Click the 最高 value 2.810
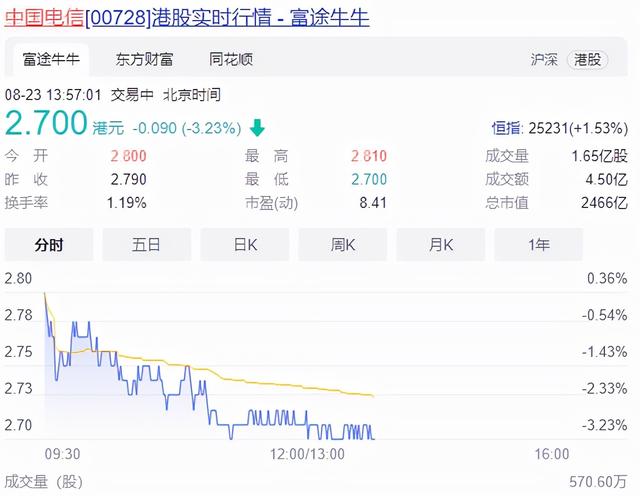640x496 pixels. coord(369,156)
